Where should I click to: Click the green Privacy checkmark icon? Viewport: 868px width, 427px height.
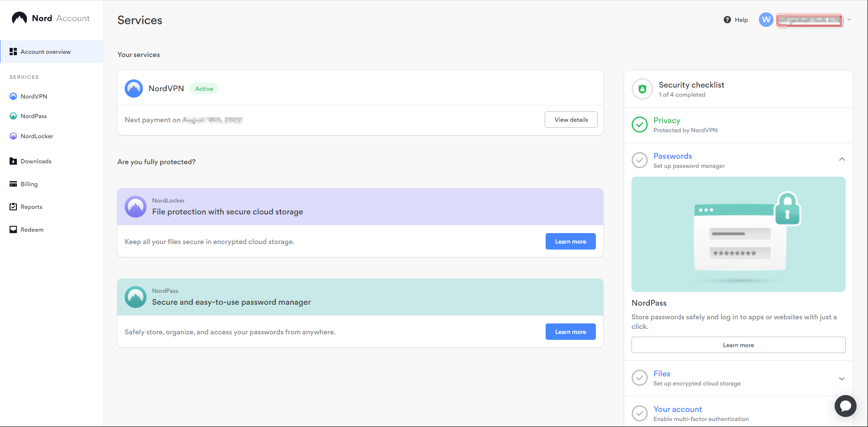[640, 125]
